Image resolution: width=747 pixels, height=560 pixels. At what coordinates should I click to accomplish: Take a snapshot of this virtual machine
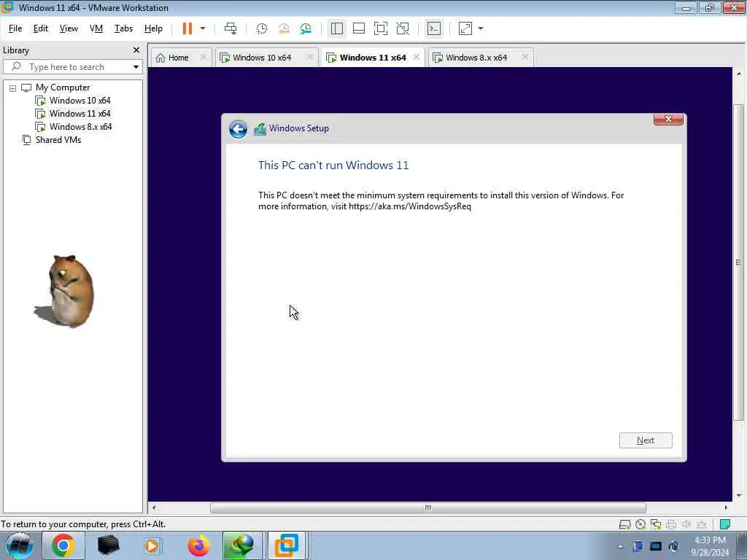point(262,28)
